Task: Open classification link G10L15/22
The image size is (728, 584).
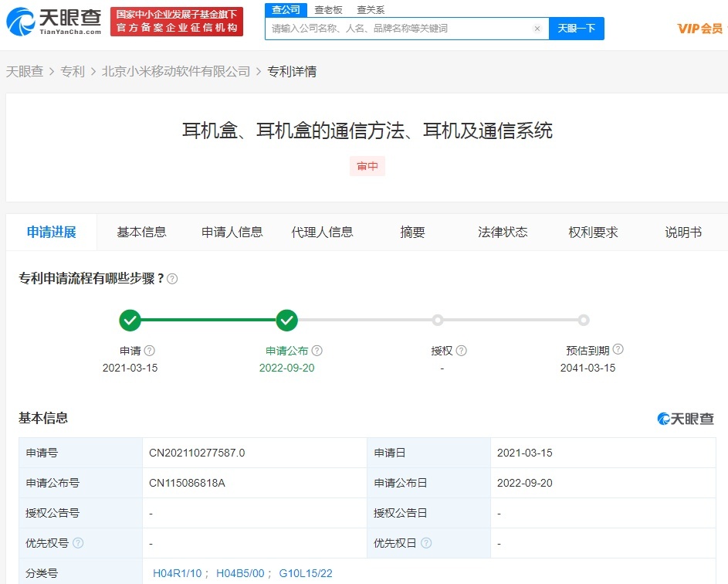Action: pyautogui.click(x=306, y=573)
